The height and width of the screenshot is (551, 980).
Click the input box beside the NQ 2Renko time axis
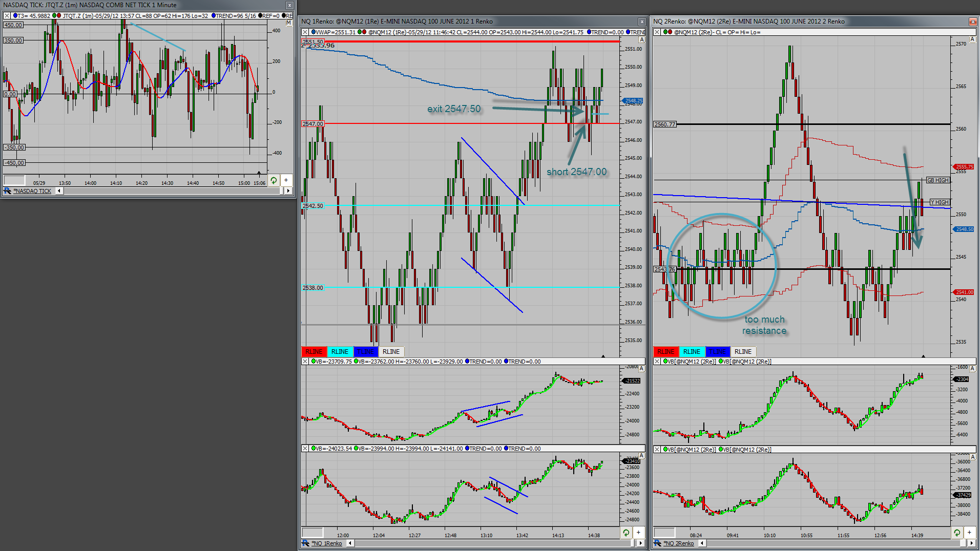664,533
